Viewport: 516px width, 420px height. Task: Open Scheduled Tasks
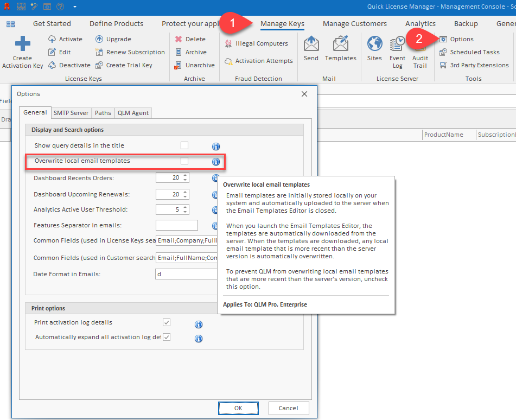pos(469,52)
